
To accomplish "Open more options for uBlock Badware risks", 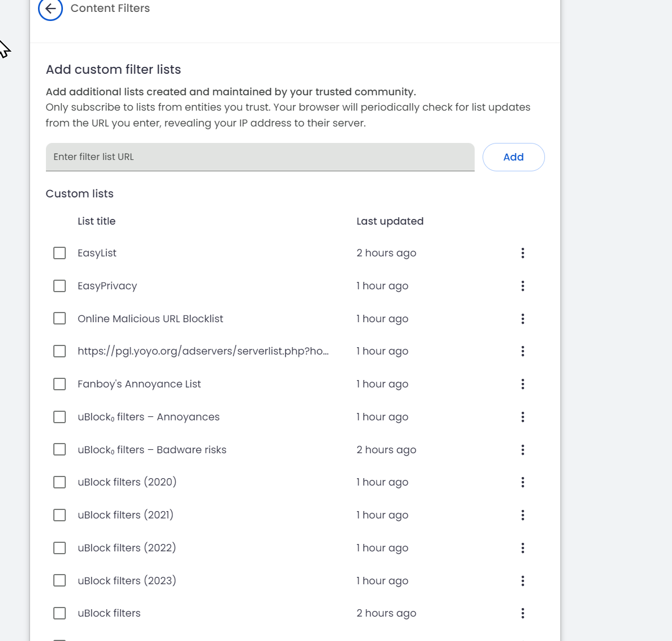I will click(522, 450).
